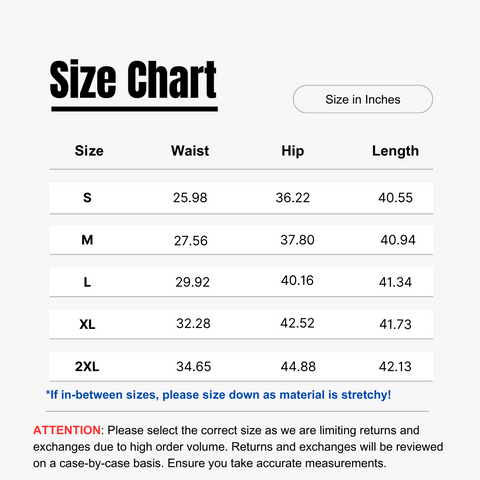Click the 40.55 length value
480x480 pixels.
pyautogui.click(x=395, y=198)
